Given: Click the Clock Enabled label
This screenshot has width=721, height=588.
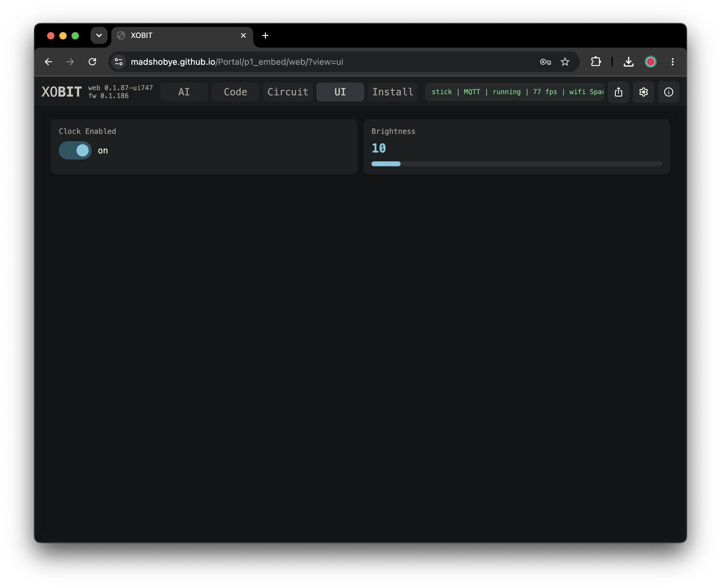Looking at the screenshot, I should click(x=87, y=131).
